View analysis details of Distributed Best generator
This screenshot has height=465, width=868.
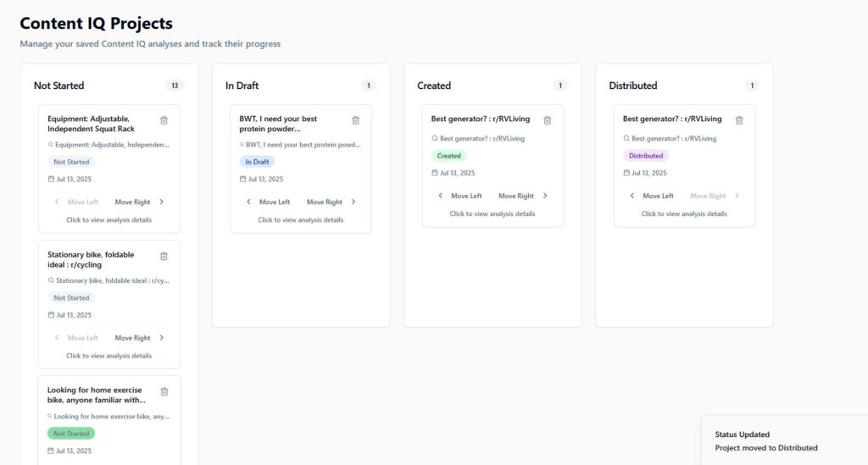click(x=684, y=213)
